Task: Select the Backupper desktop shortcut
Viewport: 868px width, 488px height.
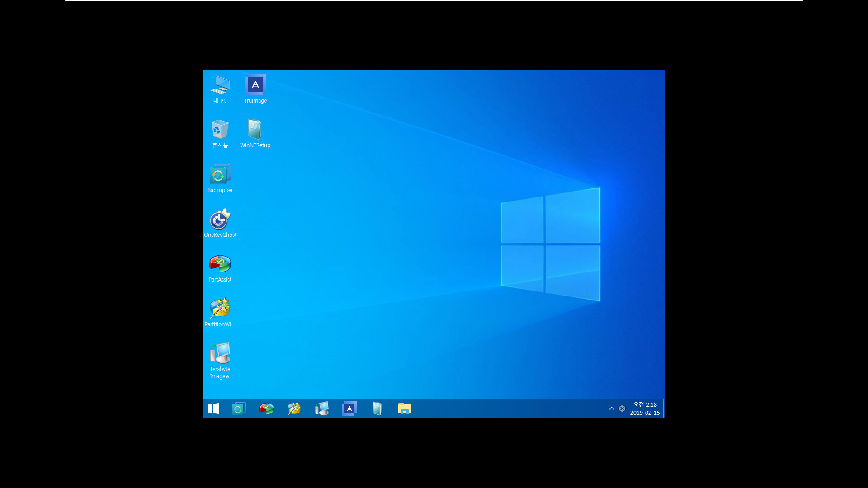Action: point(220,179)
